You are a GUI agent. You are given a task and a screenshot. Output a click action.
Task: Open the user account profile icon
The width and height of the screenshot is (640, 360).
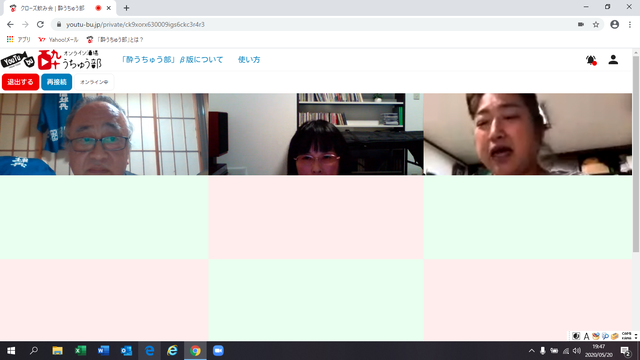pyautogui.click(x=613, y=60)
